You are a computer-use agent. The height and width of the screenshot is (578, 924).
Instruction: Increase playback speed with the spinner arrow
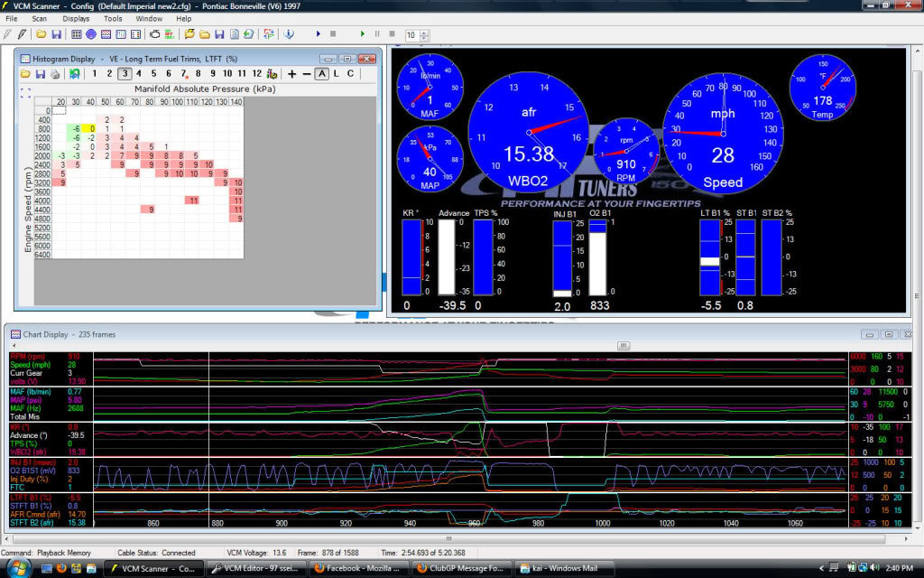click(x=424, y=33)
